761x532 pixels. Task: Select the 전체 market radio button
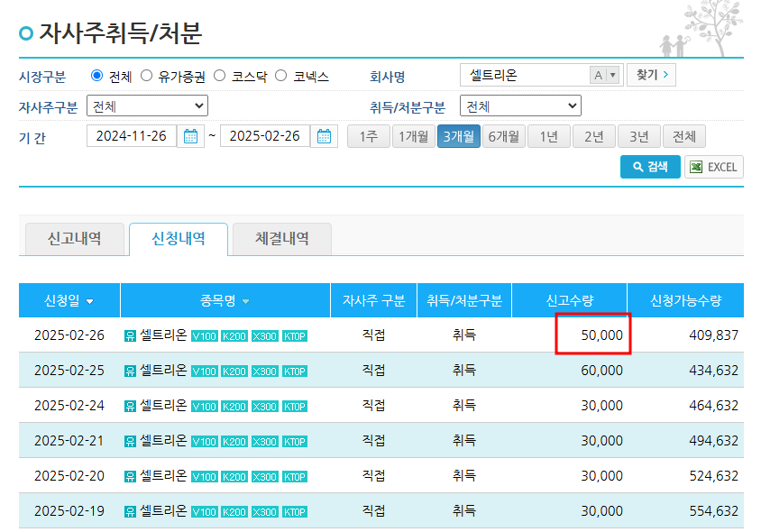pos(97,76)
